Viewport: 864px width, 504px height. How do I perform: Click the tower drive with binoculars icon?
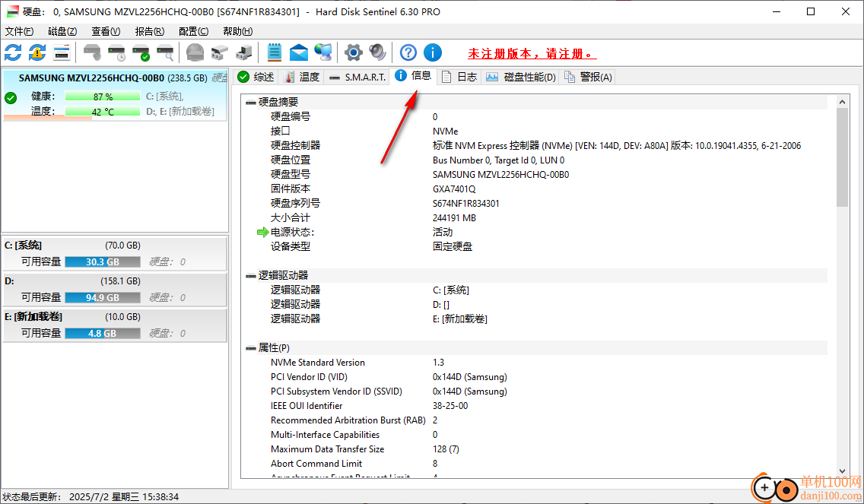(243, 53)
